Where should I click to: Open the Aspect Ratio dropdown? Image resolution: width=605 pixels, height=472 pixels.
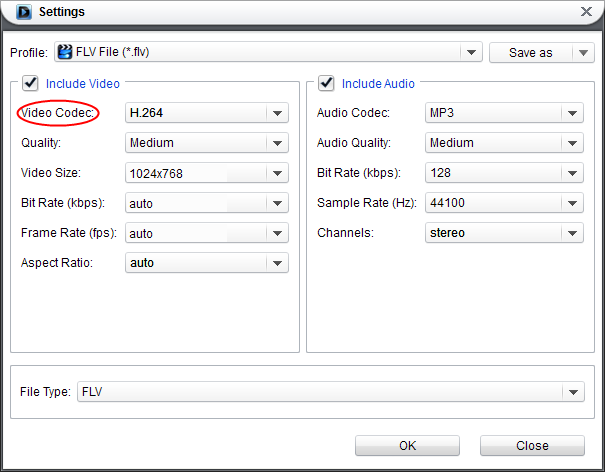pyautogui.click(x=207, y=263)
